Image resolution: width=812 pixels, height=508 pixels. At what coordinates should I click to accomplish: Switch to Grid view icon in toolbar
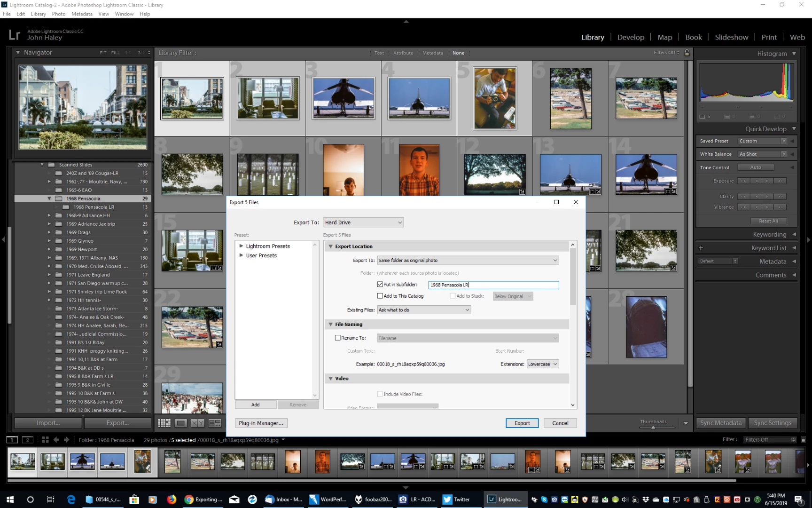(164, 423)
